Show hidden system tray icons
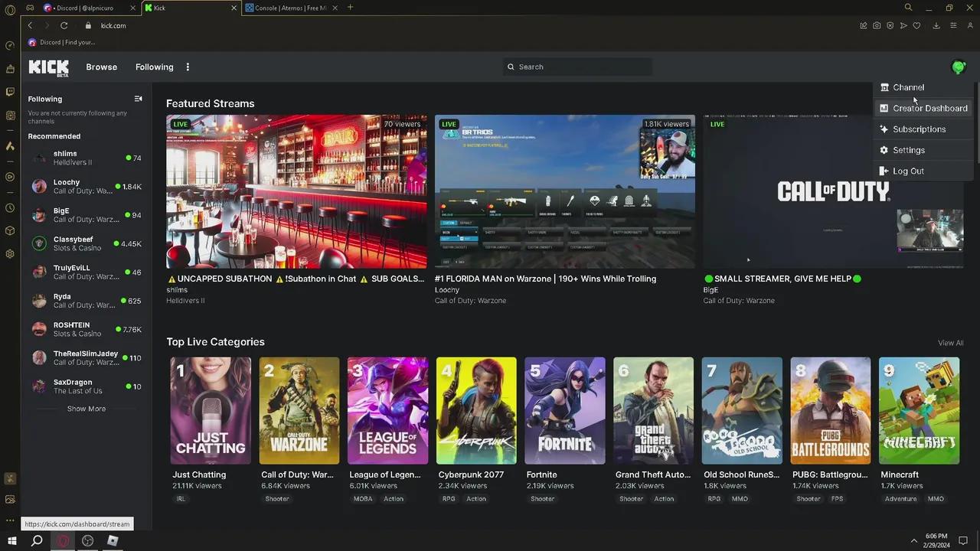The width and height of the screenshot is (980, 551). [913, 541]
